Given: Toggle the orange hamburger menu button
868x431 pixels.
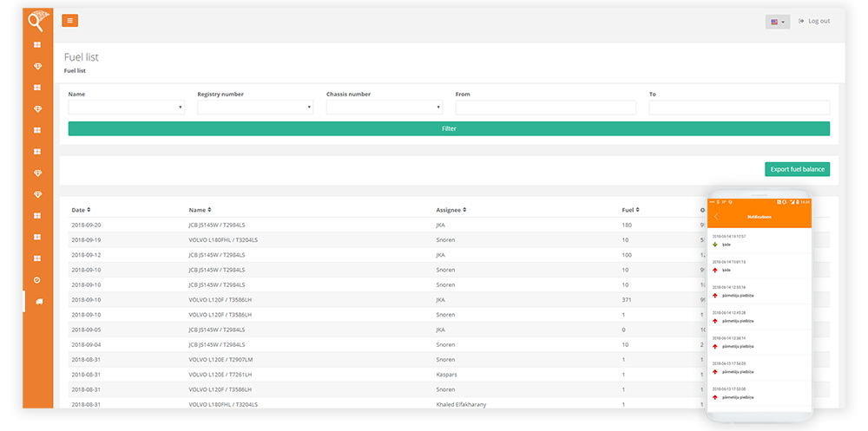Looking at the screenshot, I should [x=69, y=21].
